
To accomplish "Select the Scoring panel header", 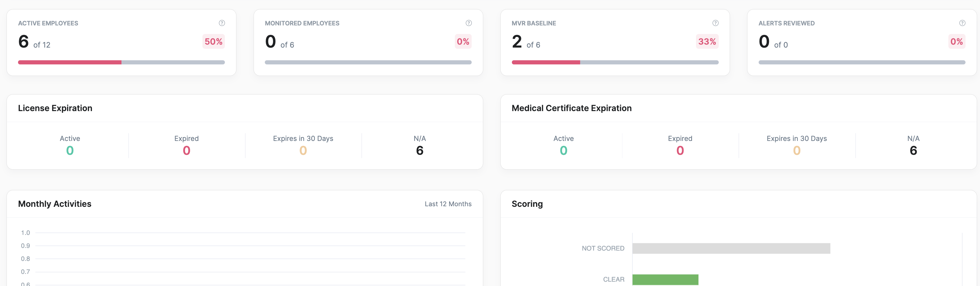I will pyautogui.click(x=527, y=204).
